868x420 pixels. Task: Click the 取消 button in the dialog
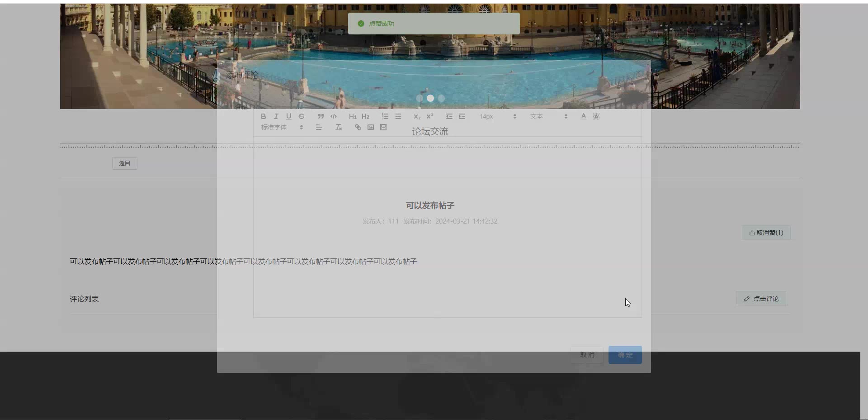(x=587, y=355)
